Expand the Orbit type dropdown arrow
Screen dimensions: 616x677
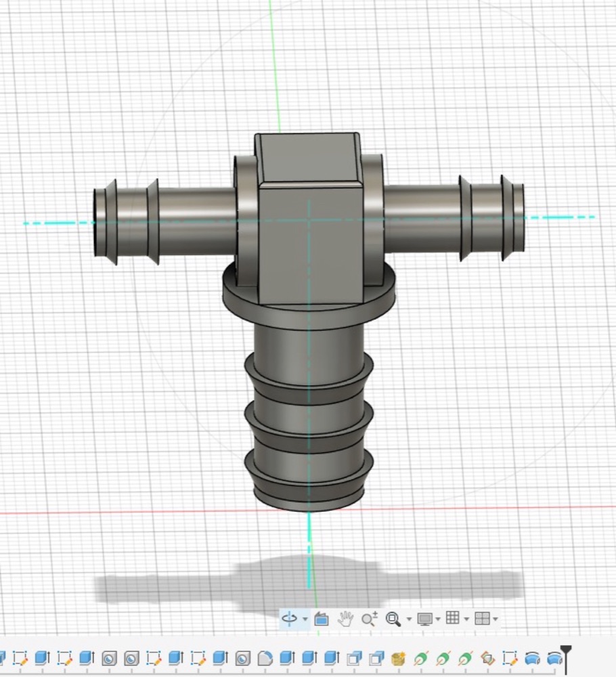[305, 619]
